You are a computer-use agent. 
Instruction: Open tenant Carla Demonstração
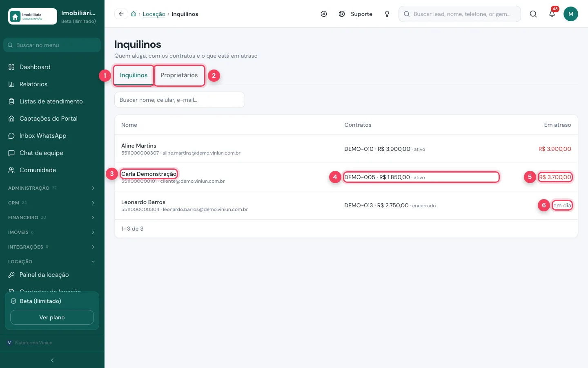149,174
